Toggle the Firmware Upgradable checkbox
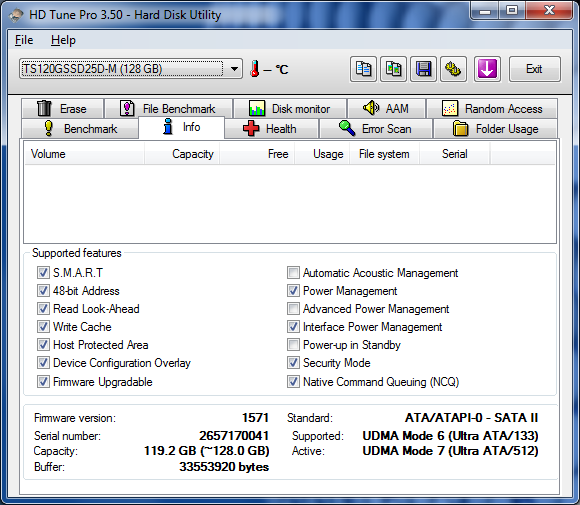Image resolution: width=580 pixels, height=505 pixels. [x=43, y=381]
